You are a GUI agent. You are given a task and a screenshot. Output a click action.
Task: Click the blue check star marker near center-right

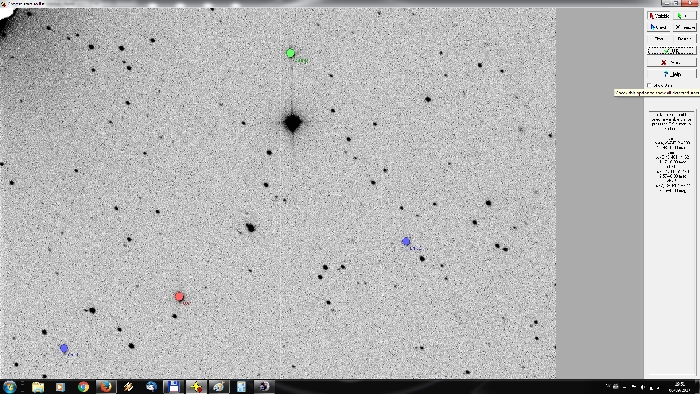(x=406, y=241)
